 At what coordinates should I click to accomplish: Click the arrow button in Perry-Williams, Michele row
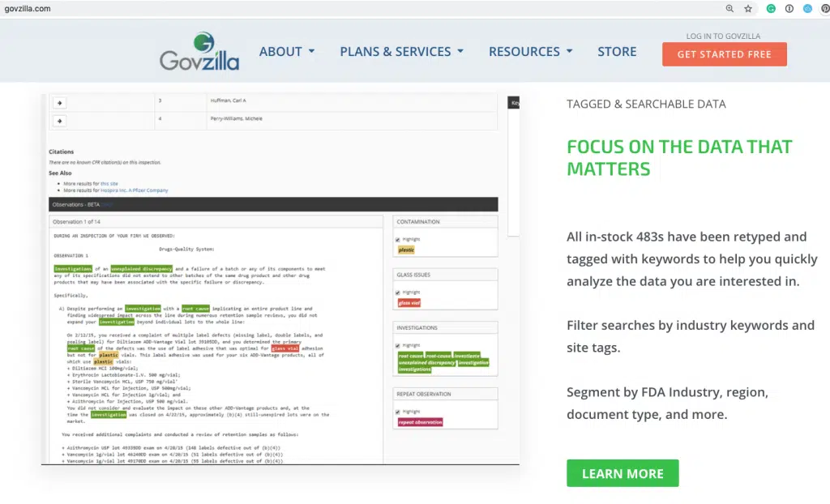[x=59, y=122]
